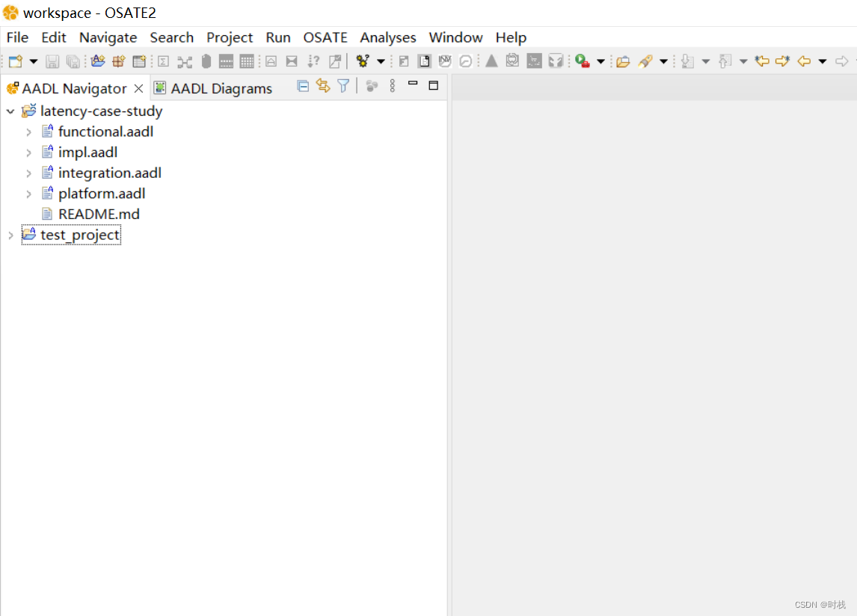The width and height of the screenshot is (857, 616).
Task: Click the Previous Annotation icon
Action: point(725,61)
